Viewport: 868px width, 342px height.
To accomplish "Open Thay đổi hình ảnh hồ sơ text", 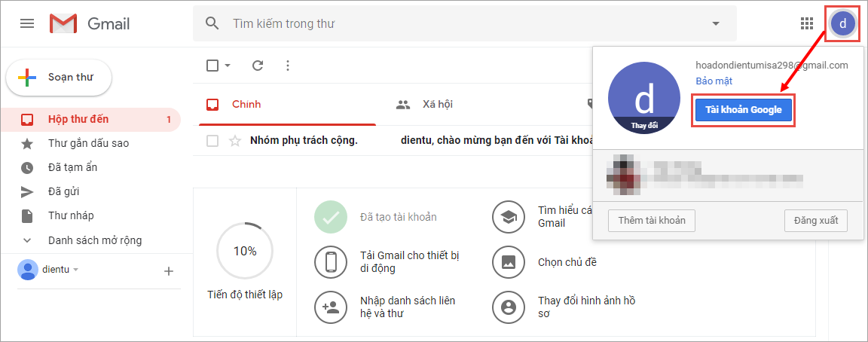I will pos(587,307).
